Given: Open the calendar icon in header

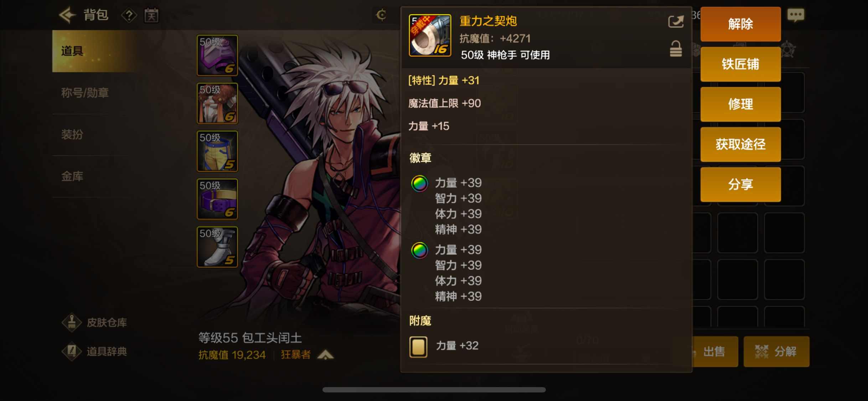Looking at the screenshot, I should [x=151, y=15].
